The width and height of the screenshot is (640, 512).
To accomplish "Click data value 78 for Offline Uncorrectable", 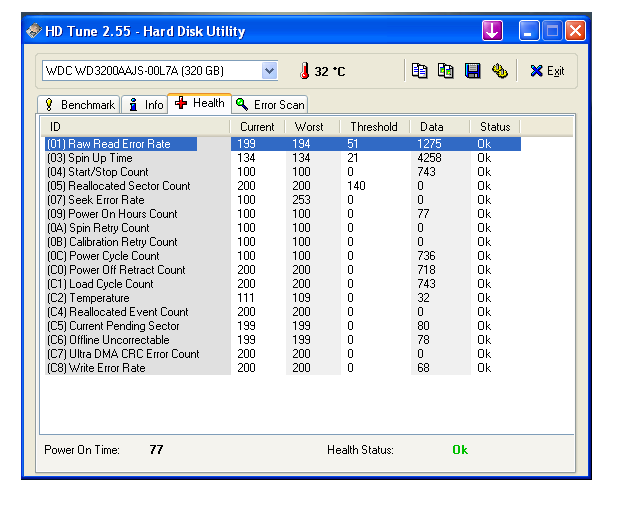I will point(423,340).
